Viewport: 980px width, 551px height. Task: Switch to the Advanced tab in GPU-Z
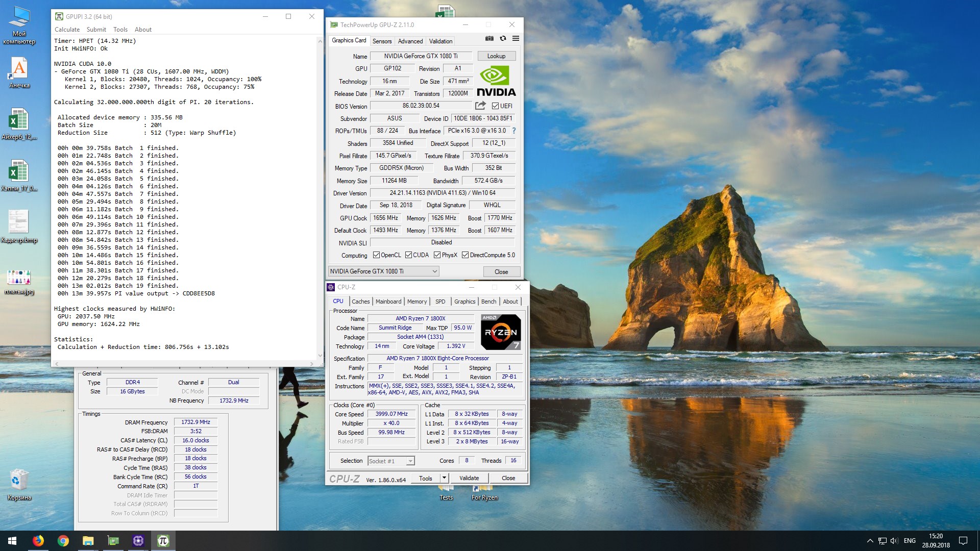[410, 41]
